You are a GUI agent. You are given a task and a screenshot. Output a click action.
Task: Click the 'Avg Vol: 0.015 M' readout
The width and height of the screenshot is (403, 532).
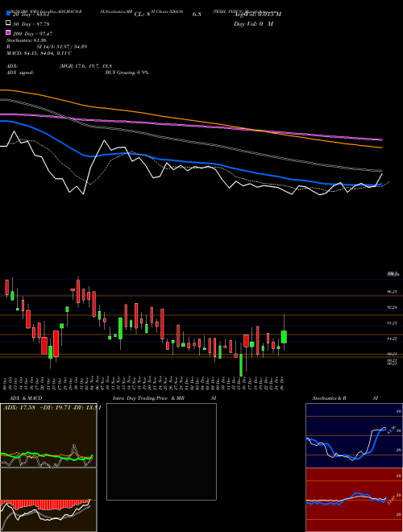[257, 15]
